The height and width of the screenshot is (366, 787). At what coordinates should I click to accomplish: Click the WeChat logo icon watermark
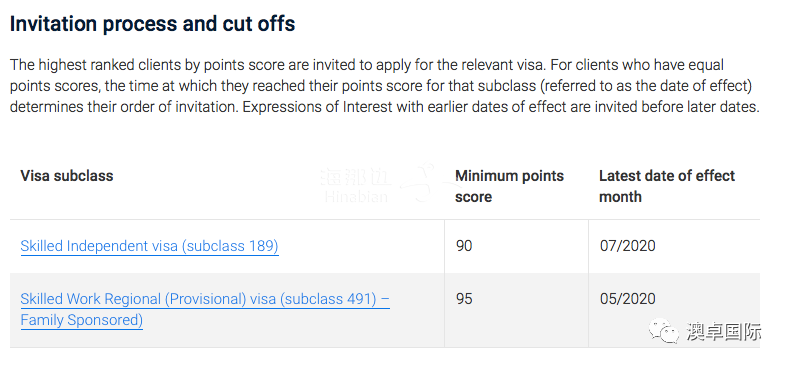click(x=664, y=331)
